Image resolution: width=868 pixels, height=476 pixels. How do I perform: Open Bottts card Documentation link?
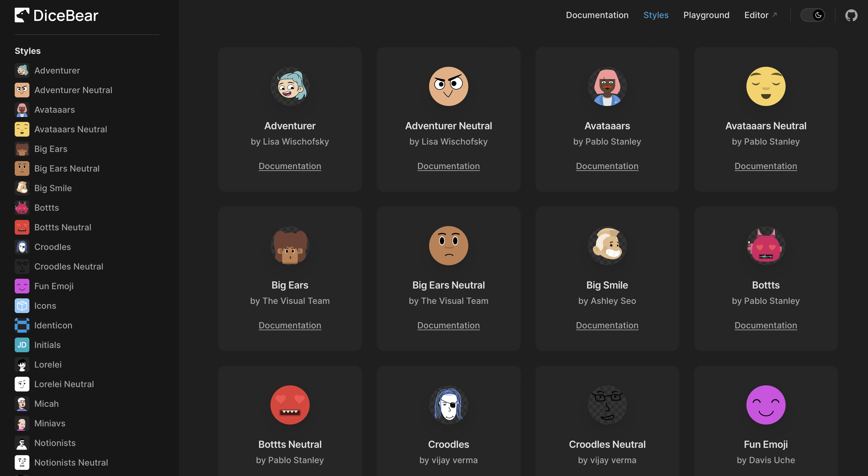(766, 325)
